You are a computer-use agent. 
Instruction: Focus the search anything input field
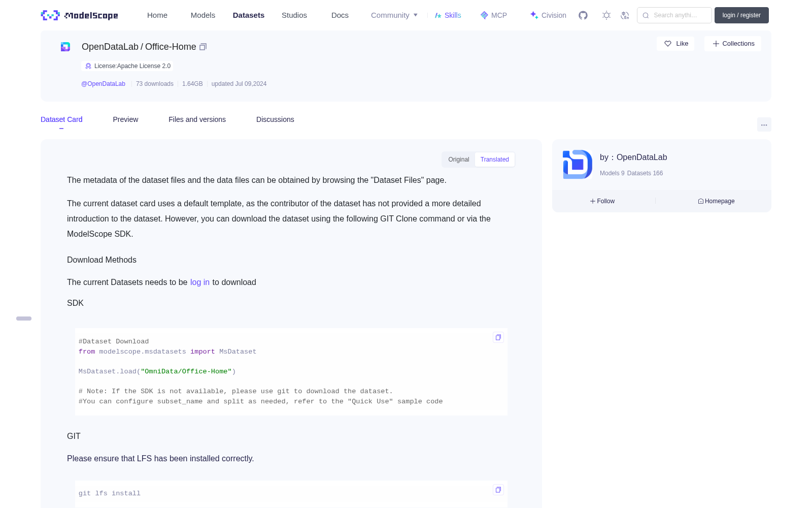pyautogui.click(x=674, y=15)
